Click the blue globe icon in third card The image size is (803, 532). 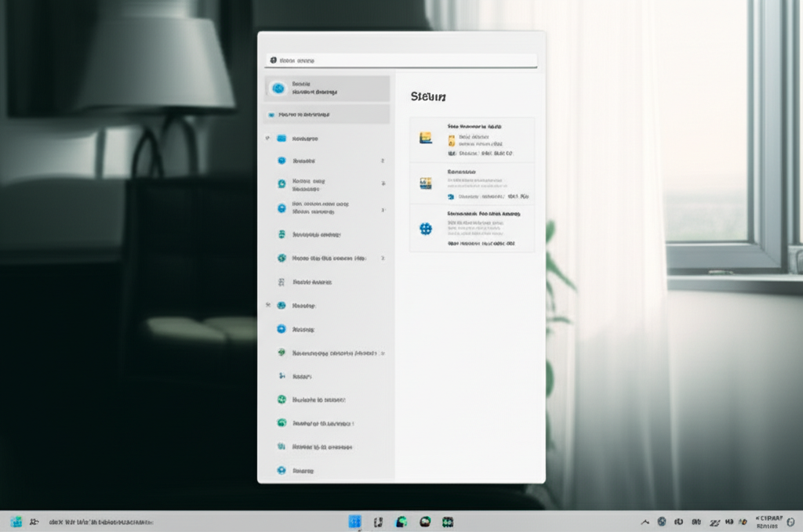[x=426, y=229]
